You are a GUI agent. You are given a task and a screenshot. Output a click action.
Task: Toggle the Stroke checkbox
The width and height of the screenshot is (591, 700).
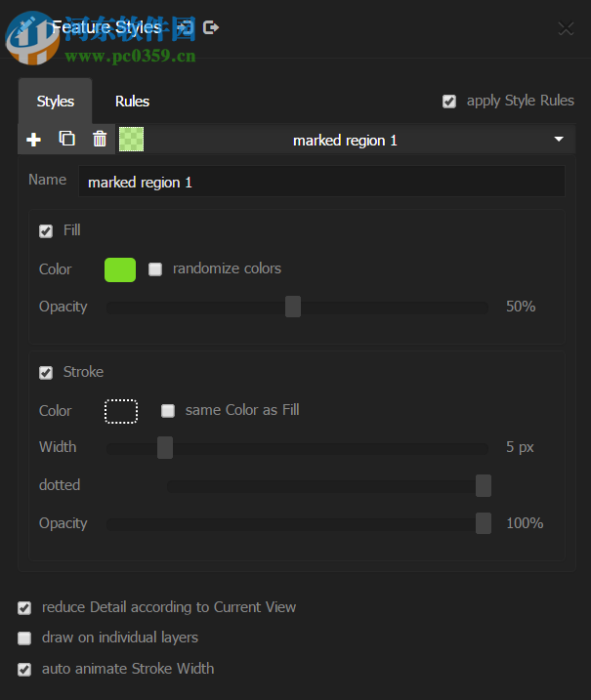point(46,373)
